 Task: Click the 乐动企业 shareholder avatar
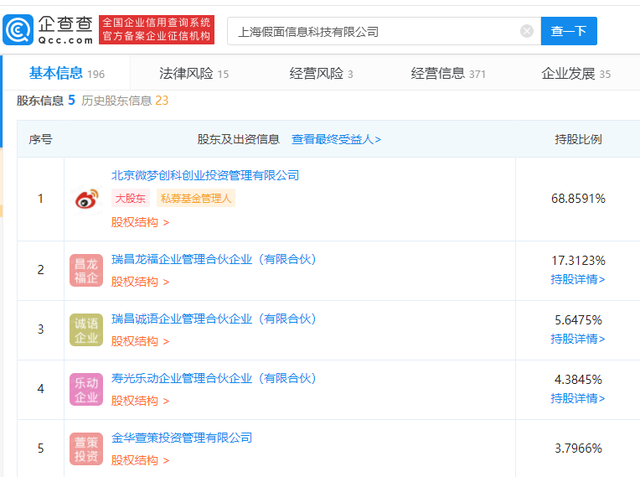86,389
